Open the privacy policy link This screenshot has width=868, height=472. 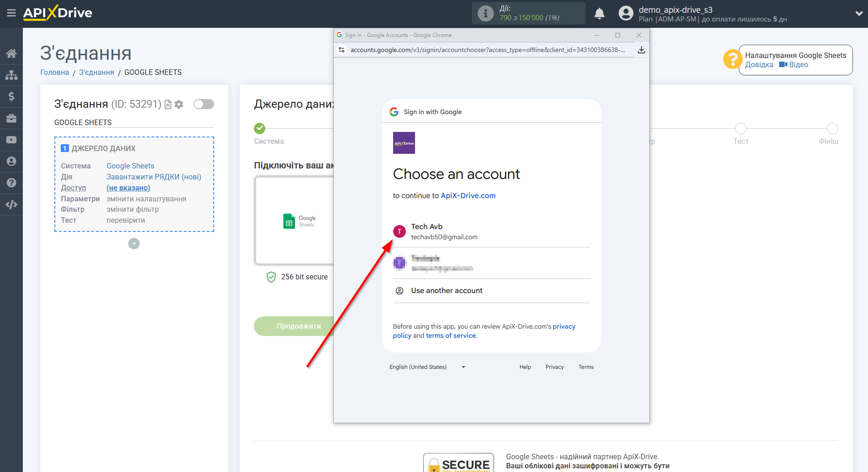point(564,326)
